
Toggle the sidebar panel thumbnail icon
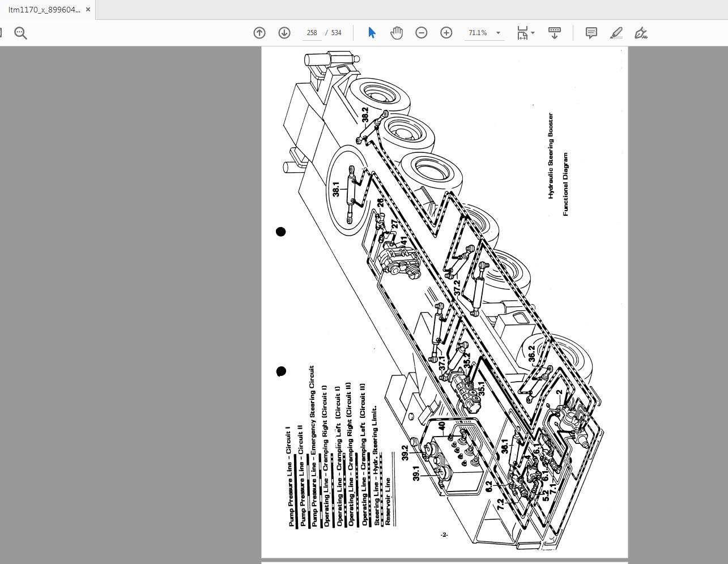(x=1, y=31)
